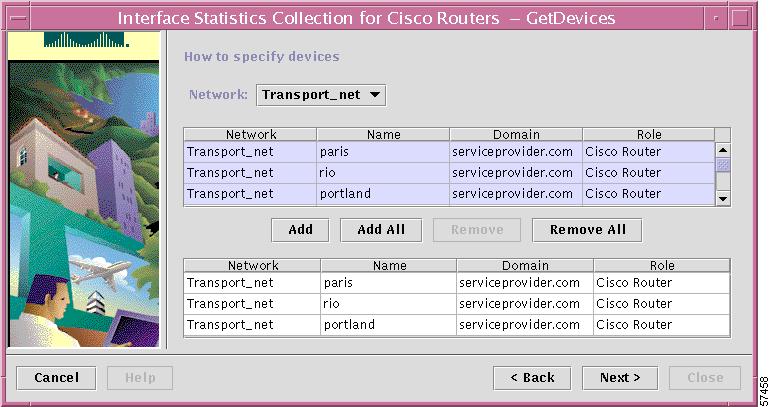Click the down arrow of the upper table's scrollbar

(x=723, y=199)
